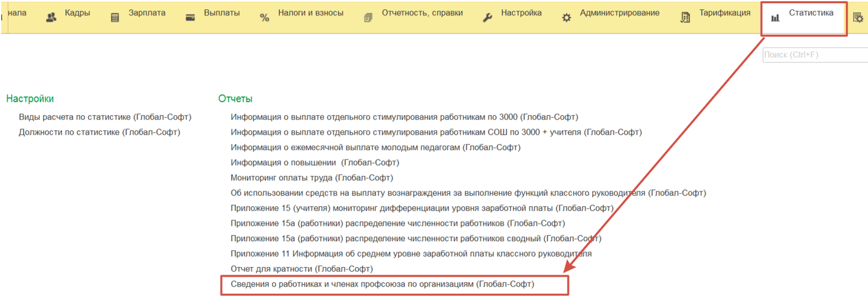Focus the Поиск (Ctrl+F) search field

(x=815, y=55)
